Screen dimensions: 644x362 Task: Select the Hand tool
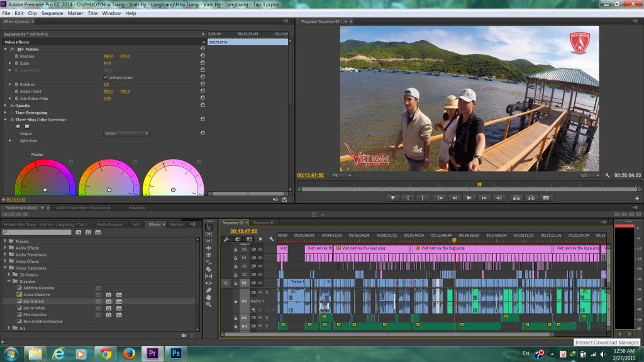(x=209, y=297)
